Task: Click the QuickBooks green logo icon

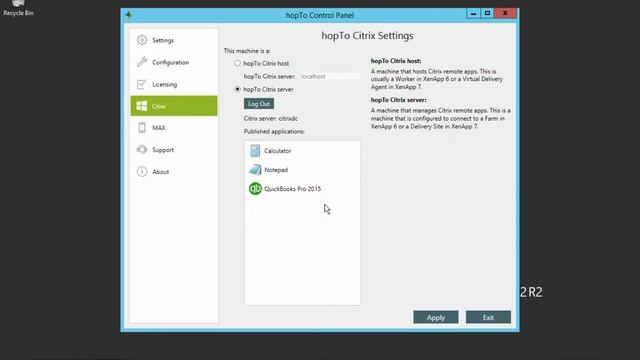Action: point(255,189)
